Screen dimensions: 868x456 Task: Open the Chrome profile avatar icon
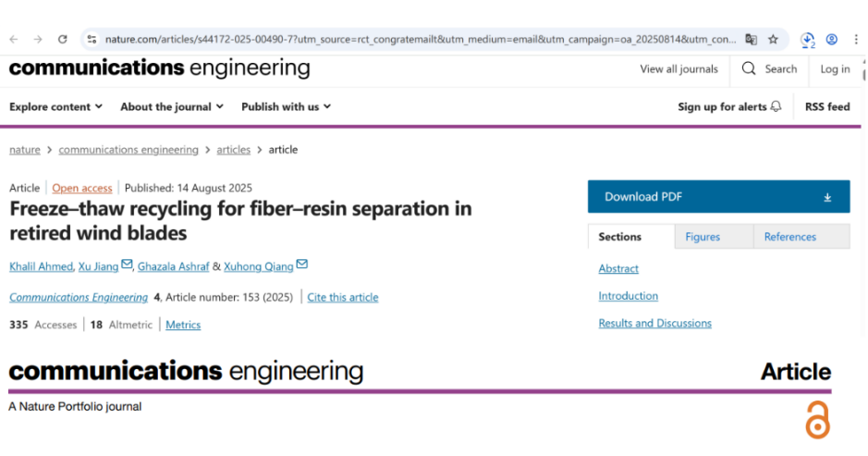pos(832,40)
